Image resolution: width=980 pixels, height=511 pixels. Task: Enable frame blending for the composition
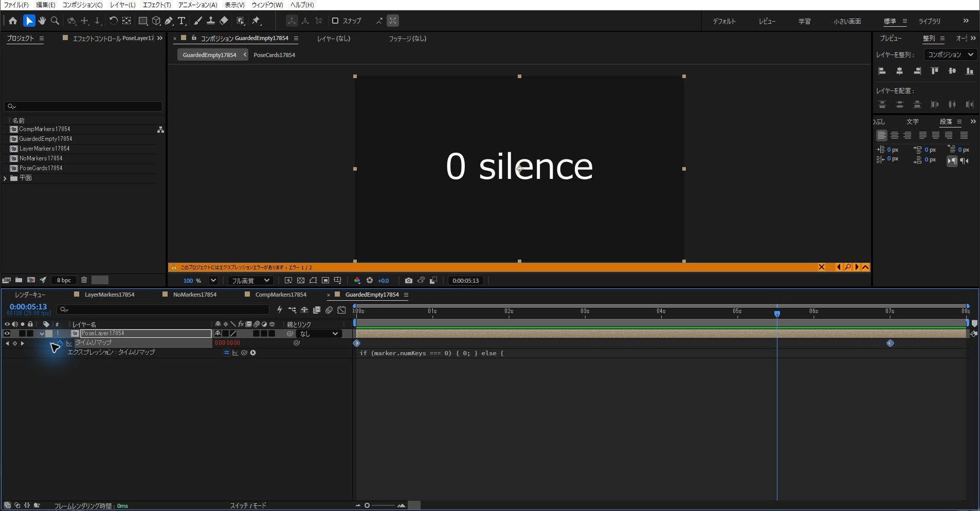pos(317,309)
